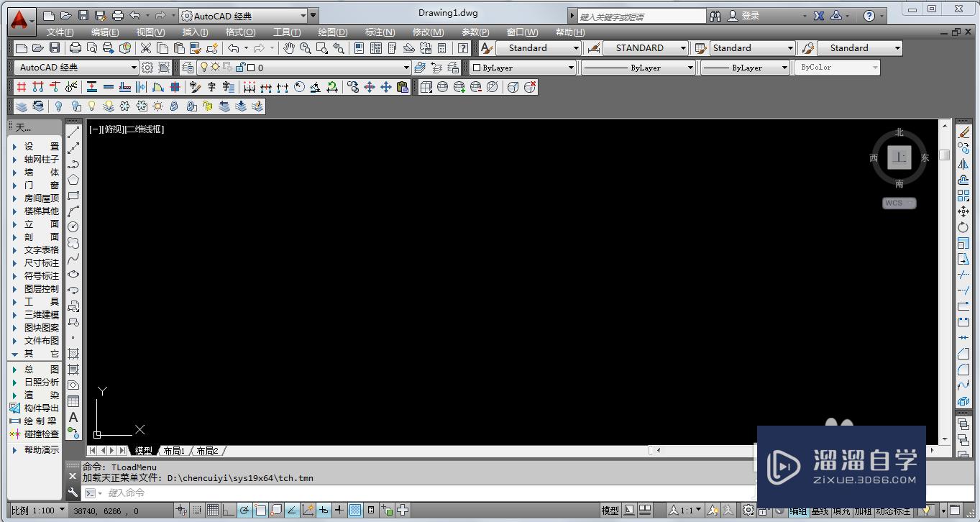
Task: Click the application menu red A logo
Action: pyautogui.click(x=22, y=20)
